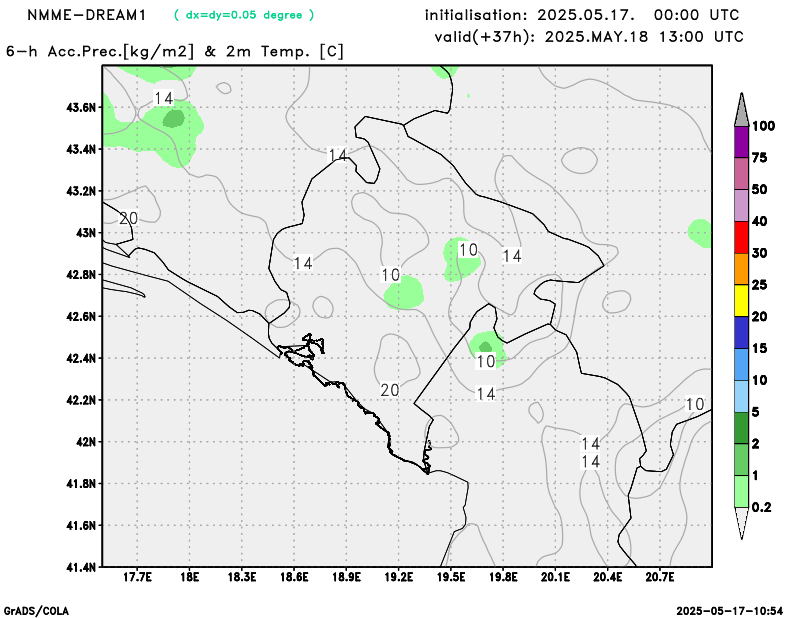Click the 18.9E longitude axis label
This screenshot has width=800, height=618.
tap(346, 577)
